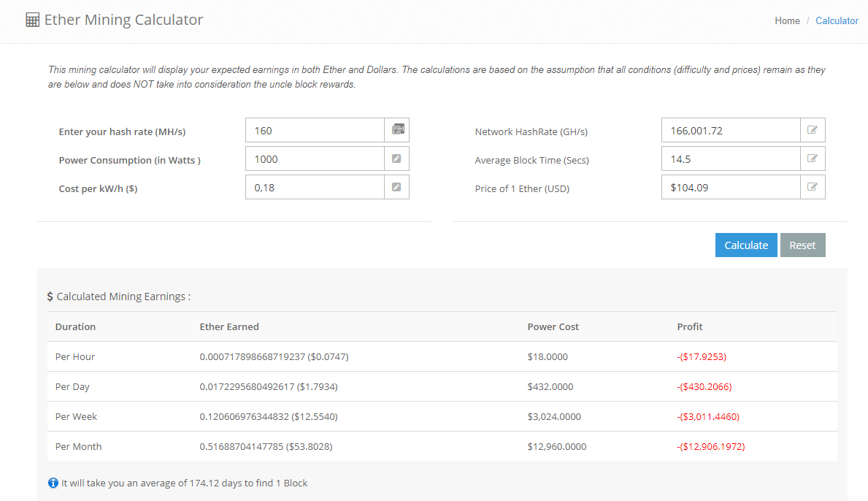
Task: Focus the Power Consumption input showing 1000
Action: coord(315,159)
